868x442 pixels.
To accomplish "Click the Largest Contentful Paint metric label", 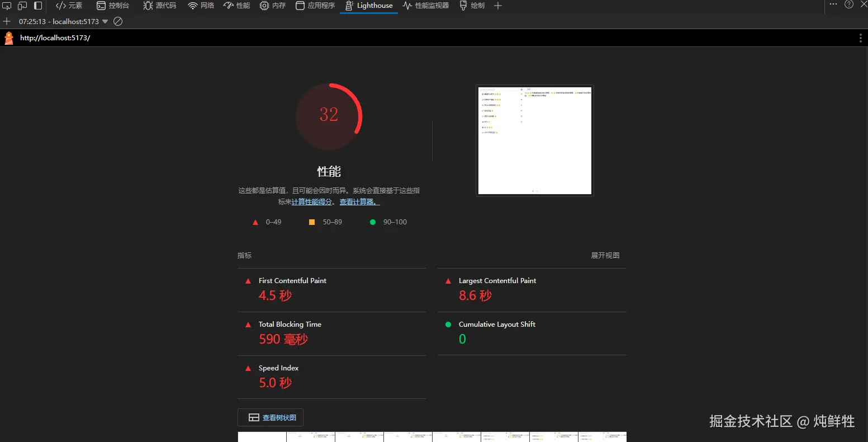I will (x=497, y=281).
